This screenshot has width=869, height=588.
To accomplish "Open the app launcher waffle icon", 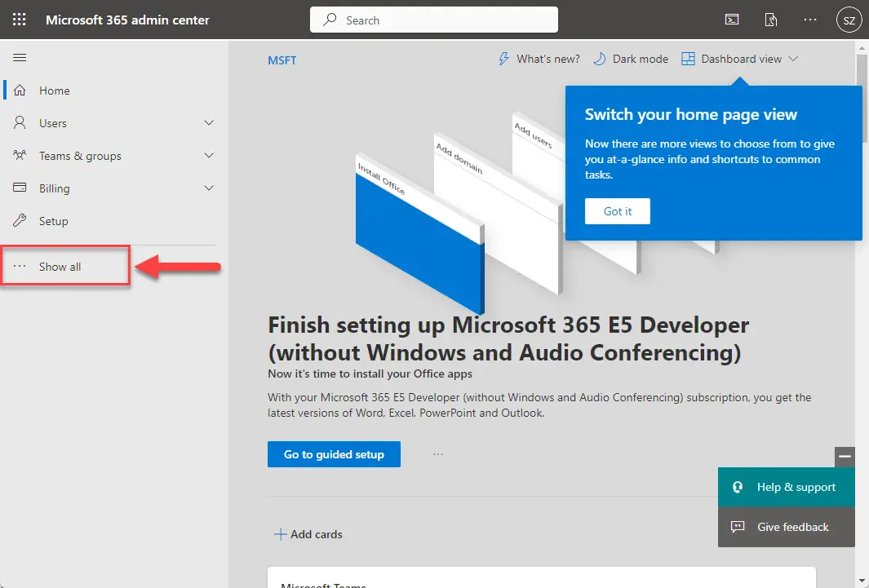I will [x=20, y=20].
